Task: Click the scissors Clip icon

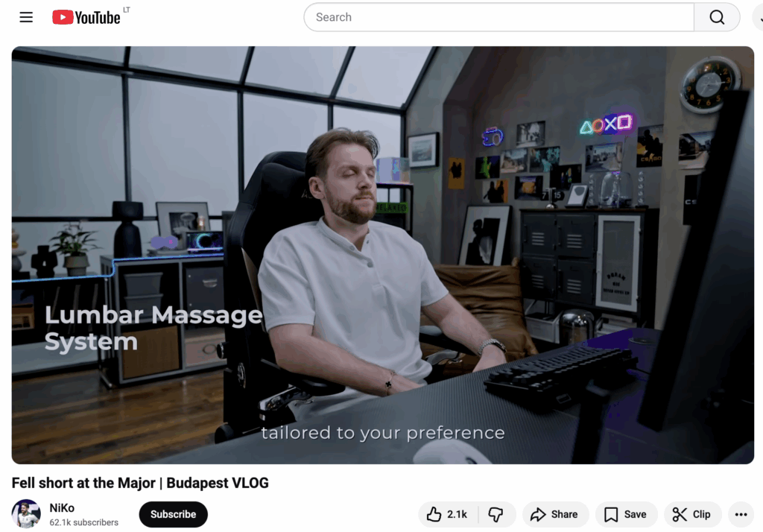Action: pos(680,514)
